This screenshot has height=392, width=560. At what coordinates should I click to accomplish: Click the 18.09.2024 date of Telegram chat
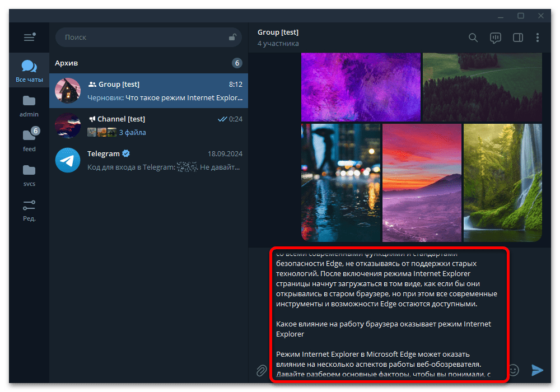point(225,154)
